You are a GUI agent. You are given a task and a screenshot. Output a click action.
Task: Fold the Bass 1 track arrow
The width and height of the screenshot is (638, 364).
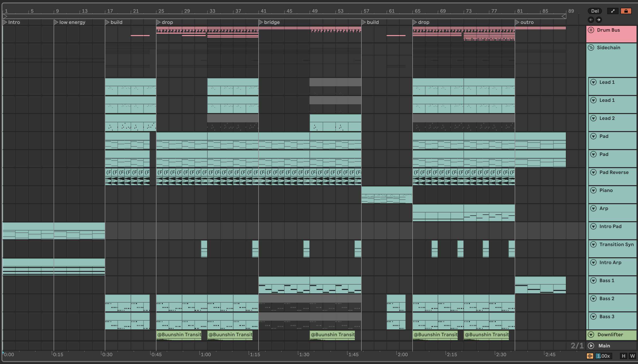[593, 280]
